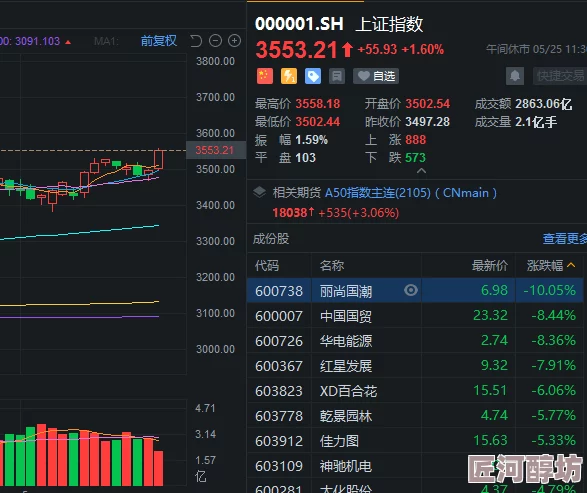Add index to 自选 favorites
This screenshot has height=493, width=587.
(376, 76)
